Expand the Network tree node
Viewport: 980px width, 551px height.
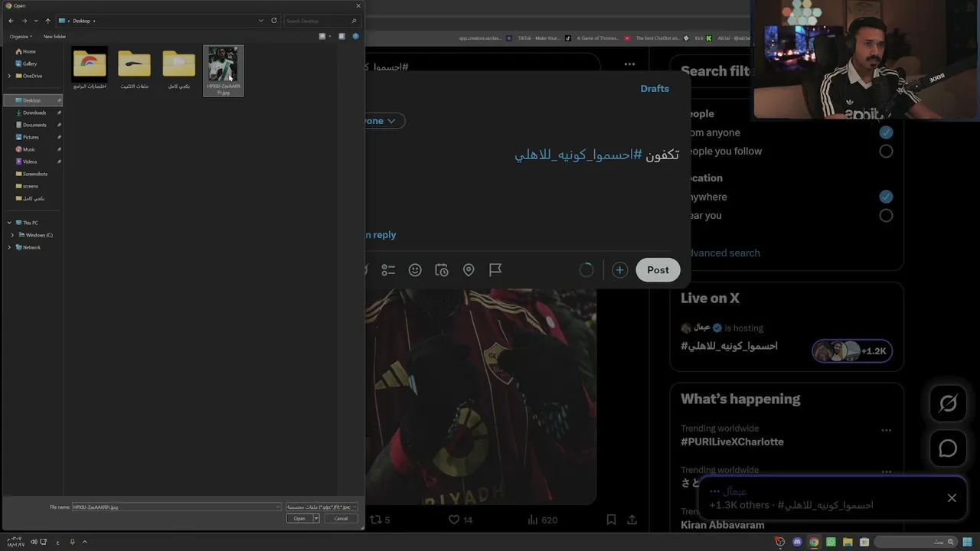9,247
